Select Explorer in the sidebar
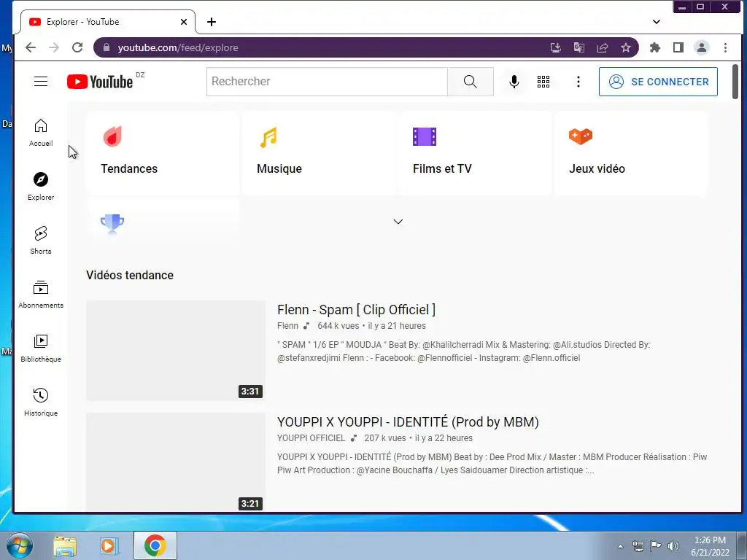This screenshot has height=560, width=747. tap(41, 186)
